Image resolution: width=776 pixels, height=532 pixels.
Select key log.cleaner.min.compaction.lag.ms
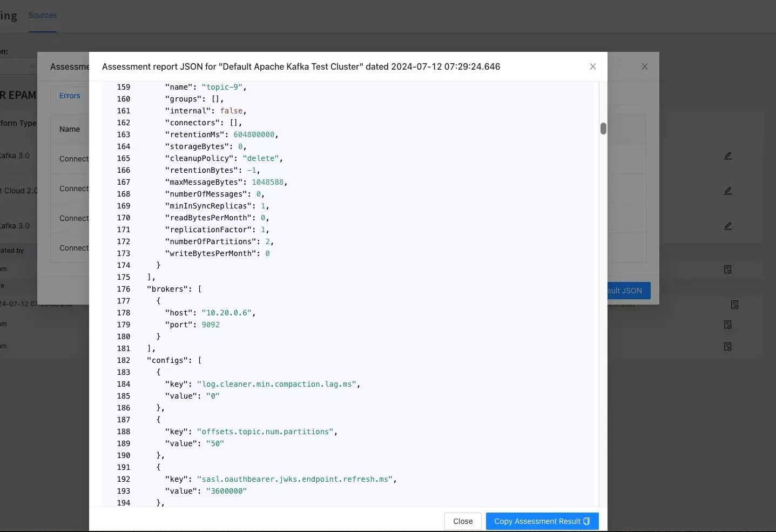[x=276, y=384]
